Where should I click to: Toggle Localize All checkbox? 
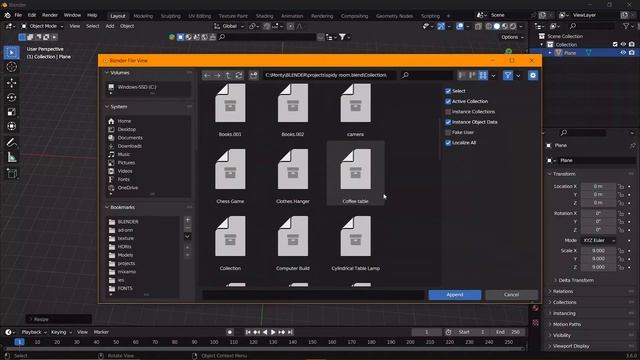coord(448,142)
